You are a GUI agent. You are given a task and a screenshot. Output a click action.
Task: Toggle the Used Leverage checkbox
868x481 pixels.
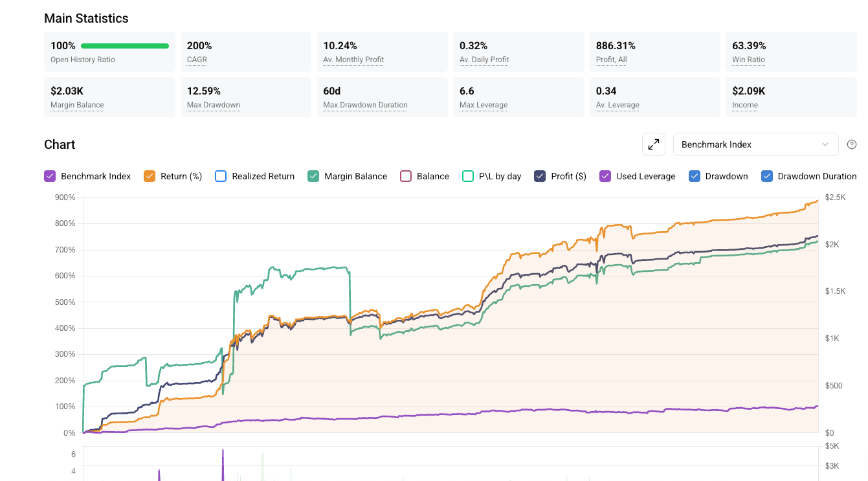[605, 176]
